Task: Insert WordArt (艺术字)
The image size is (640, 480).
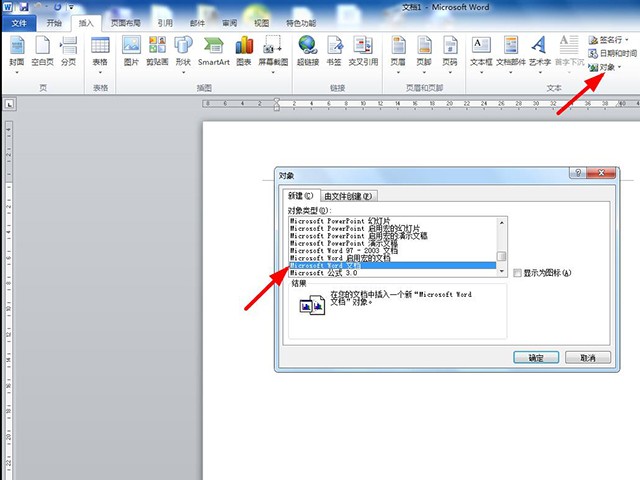Action: 540,51
